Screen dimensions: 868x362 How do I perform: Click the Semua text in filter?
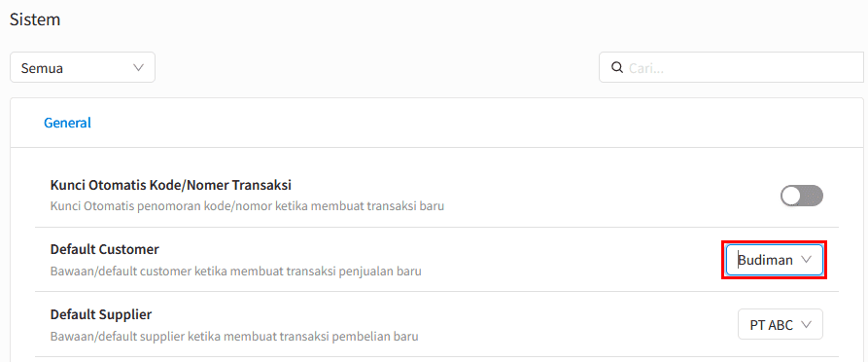42,68
